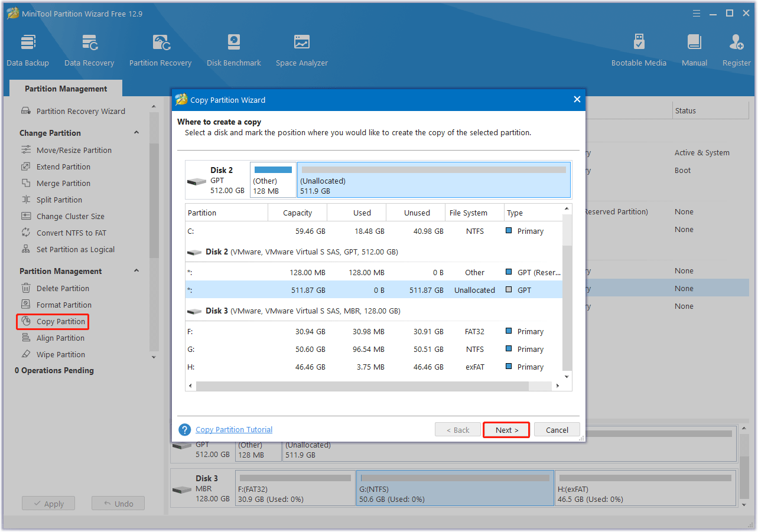Select H:(exFAT) block in the main window's Disk 3 map

click(646, 488)
